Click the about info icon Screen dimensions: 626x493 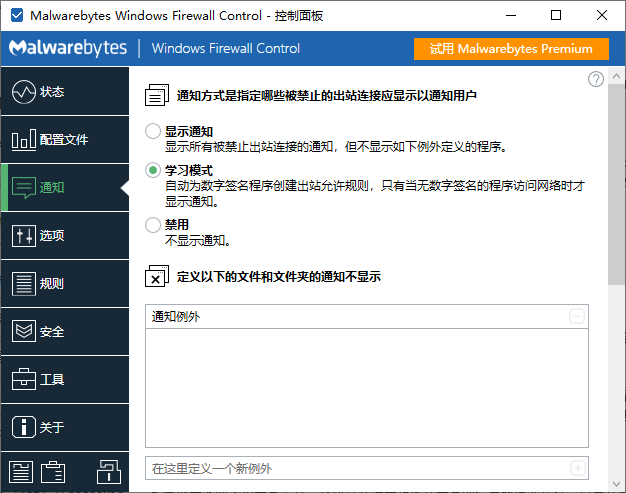[x=24, y=427]
